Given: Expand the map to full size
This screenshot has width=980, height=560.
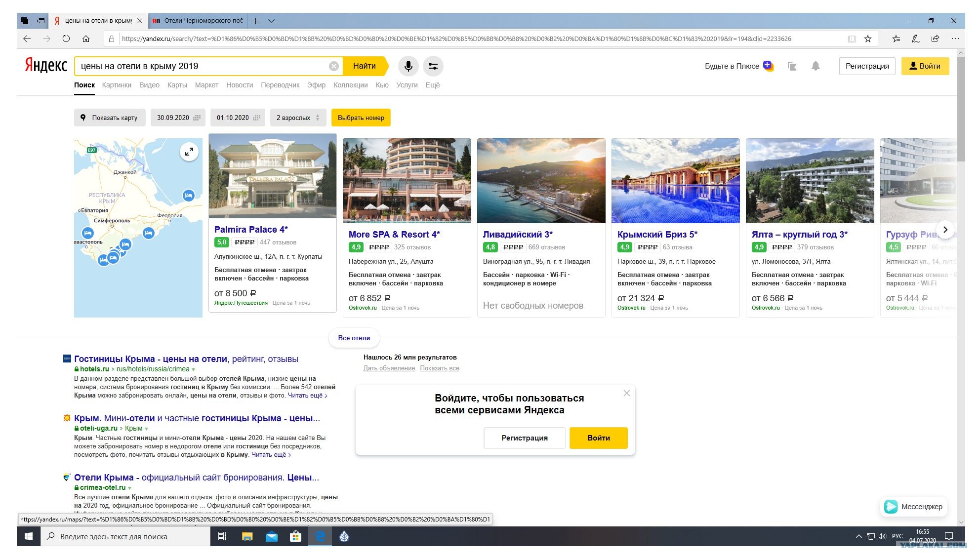Looking at the screenshot, I should click(x=189, y=152).
